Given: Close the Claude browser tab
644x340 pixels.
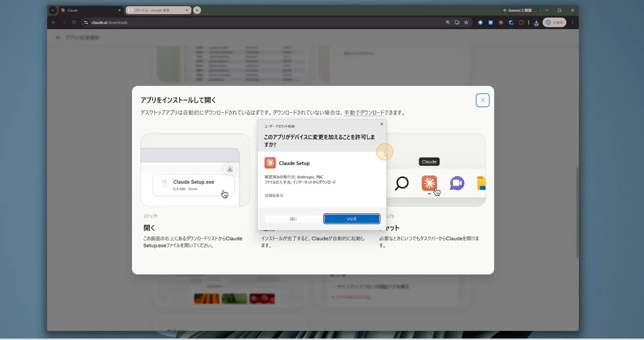Looking at the screenshot, I should coord(119,10).
